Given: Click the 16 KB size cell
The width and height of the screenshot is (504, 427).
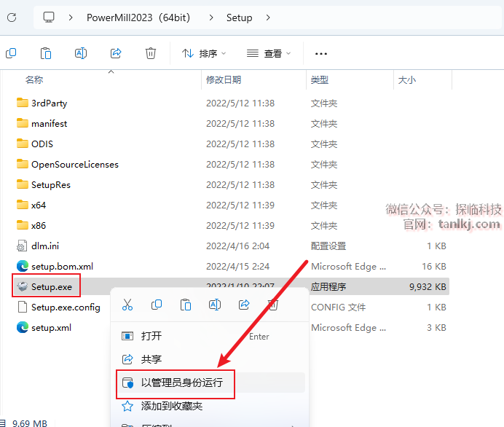Looking at the screenshot, I should [x=434, y=267].
